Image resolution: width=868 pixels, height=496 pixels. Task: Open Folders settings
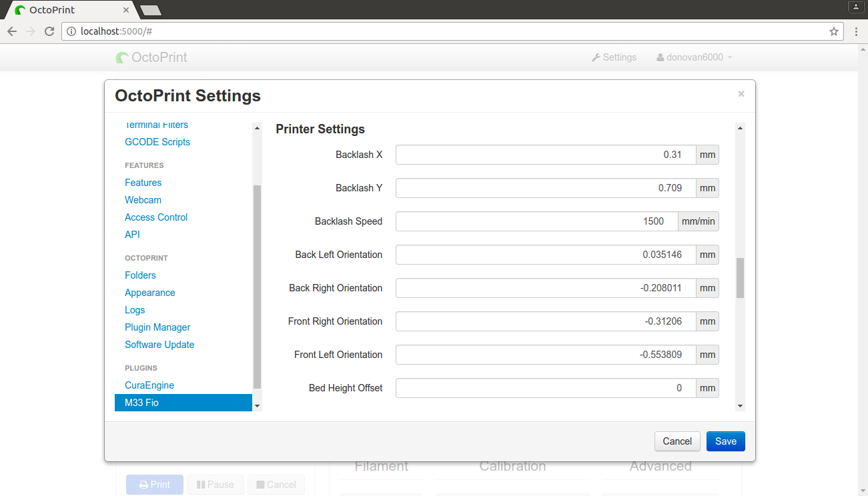tap(140, 275)
